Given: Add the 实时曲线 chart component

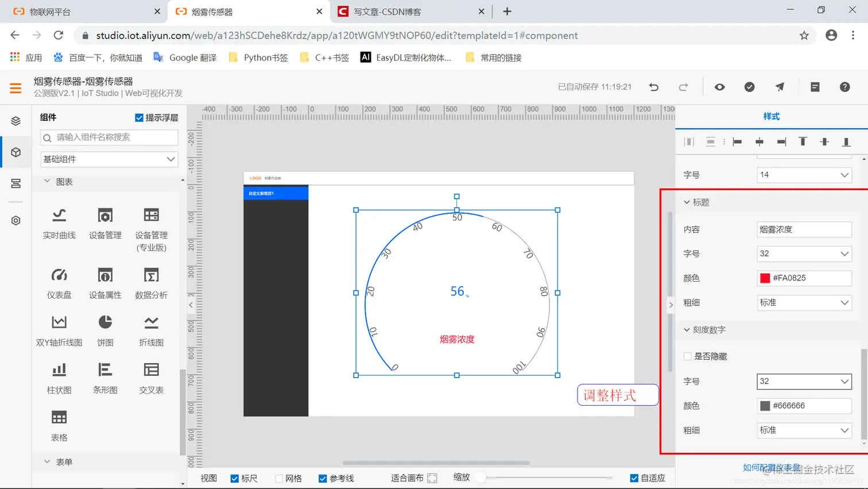Looking at the screenshot, I should pos(59,224).
